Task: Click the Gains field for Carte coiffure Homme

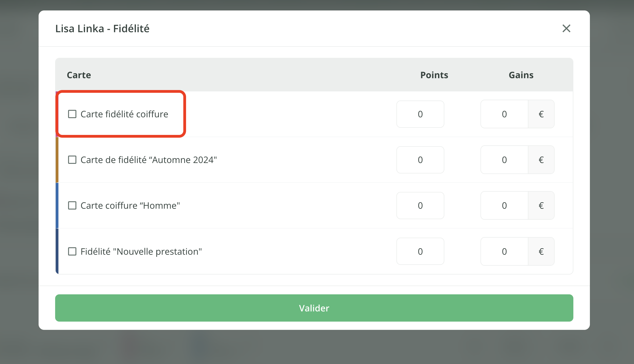Action: pyautogui.click(x=504, y=205)
